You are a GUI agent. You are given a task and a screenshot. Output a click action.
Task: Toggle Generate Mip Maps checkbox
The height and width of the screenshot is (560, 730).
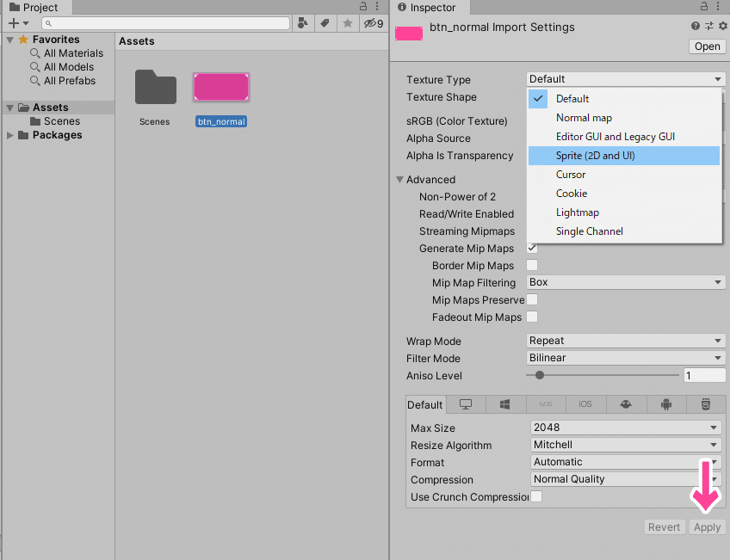(x=532, y=248)
